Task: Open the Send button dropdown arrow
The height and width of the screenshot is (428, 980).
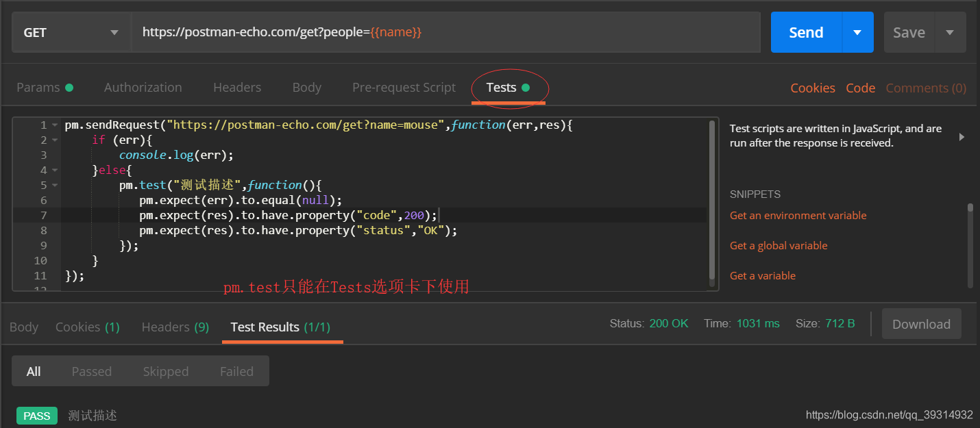Action: [857, 32]
